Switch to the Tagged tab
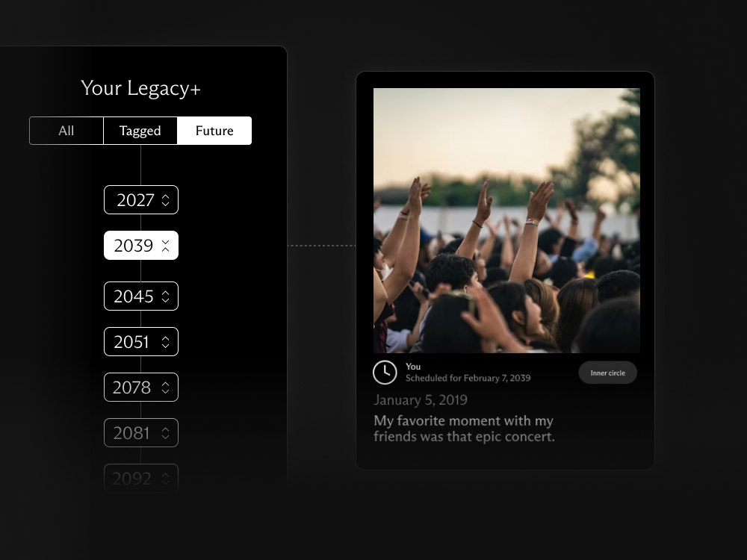This screenshot has height=560, width=747. click(x=140, y=131)
